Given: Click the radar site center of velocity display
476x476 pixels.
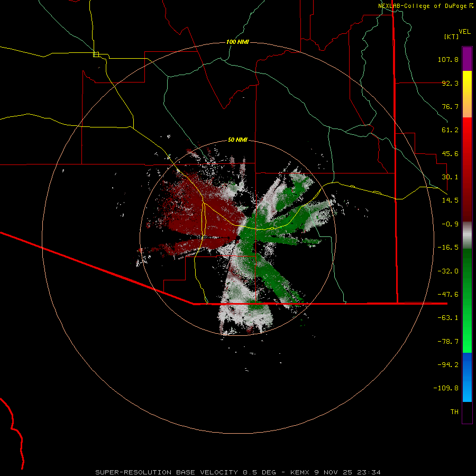Looking at the screenshot, I should pos(237,237).
